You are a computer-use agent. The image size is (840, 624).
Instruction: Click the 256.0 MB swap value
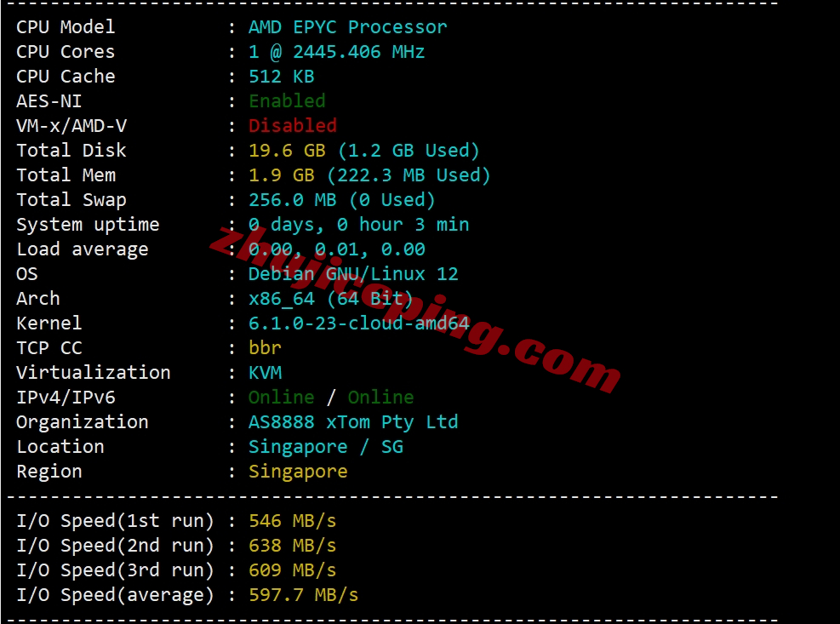[x=293, y=199]
